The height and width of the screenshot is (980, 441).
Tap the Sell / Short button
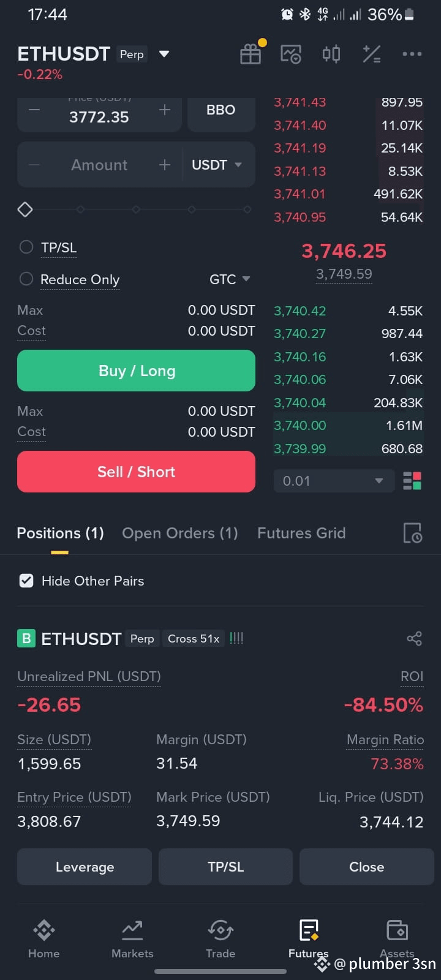[136, 472]
